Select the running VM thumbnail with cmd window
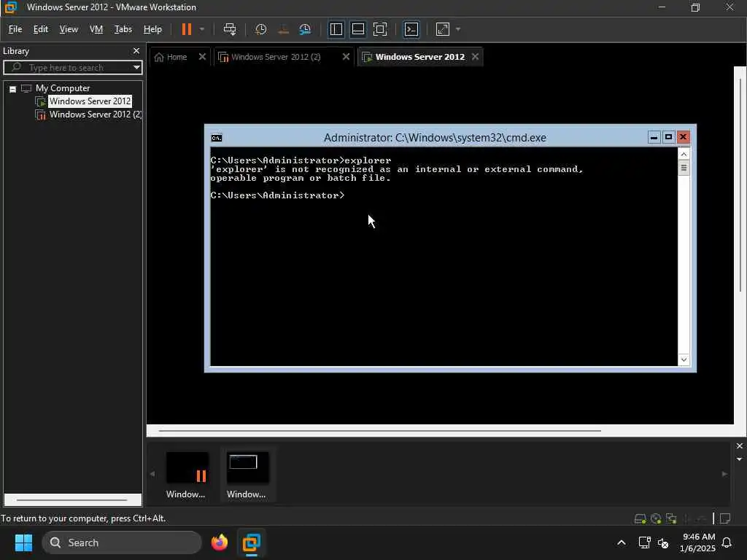This screenshot has height=560, width=747. click(247, 474)
